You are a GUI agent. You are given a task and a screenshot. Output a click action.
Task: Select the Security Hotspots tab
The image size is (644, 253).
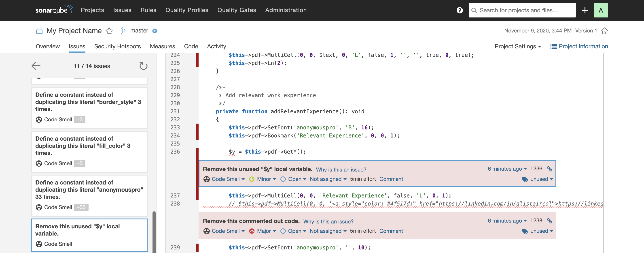pos(117,46)
